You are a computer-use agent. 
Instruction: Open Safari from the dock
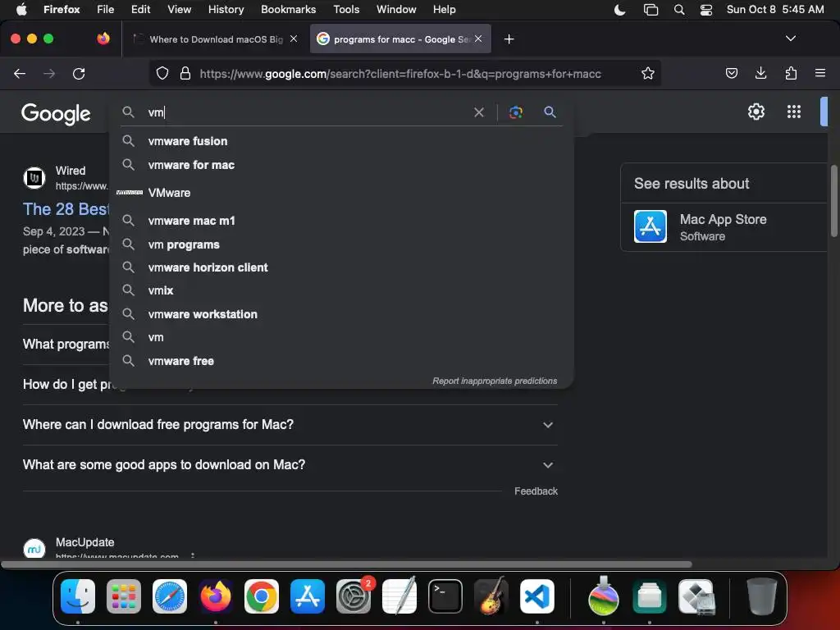[170, 596]
